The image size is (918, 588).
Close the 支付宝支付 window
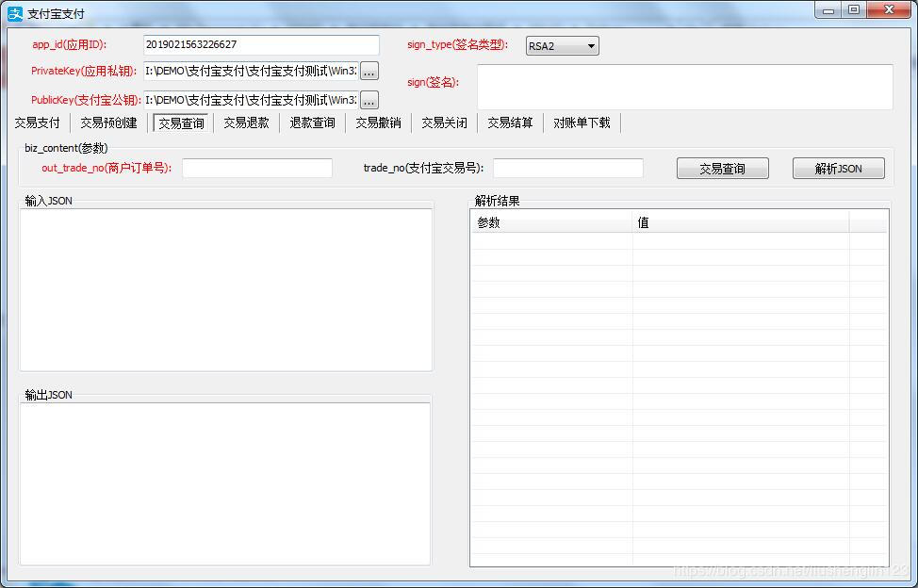tap(889, 10)
